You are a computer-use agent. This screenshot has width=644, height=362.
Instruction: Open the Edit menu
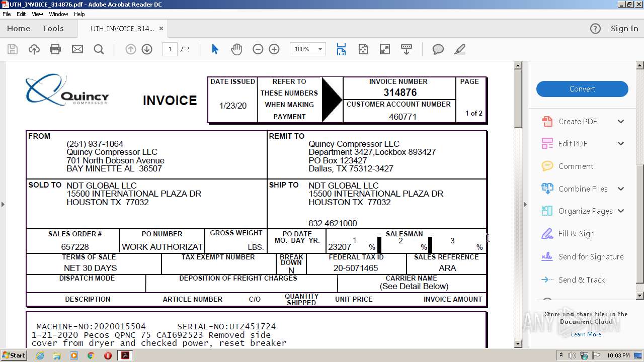(x=21, y=14)
